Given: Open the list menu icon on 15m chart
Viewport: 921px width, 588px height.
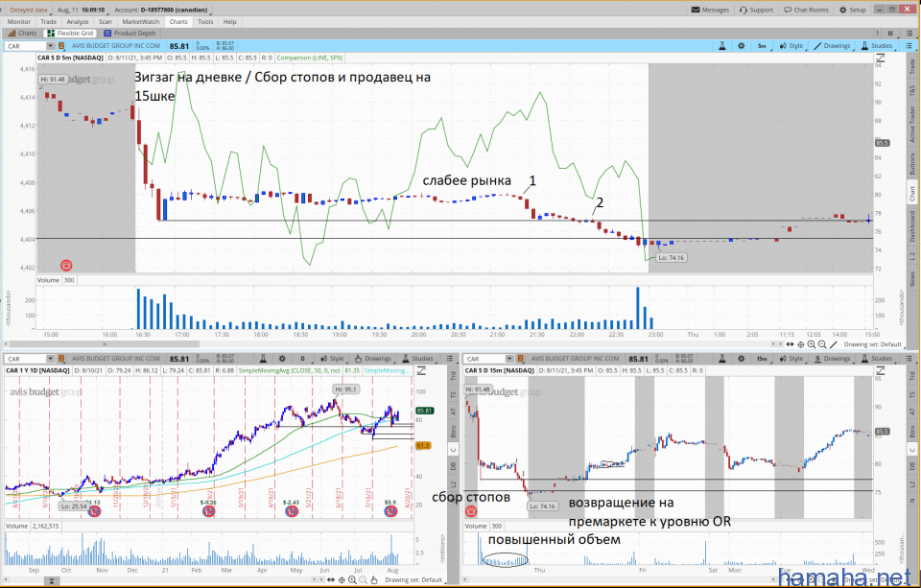Looking at the screenshot, I should click(909, 359).
